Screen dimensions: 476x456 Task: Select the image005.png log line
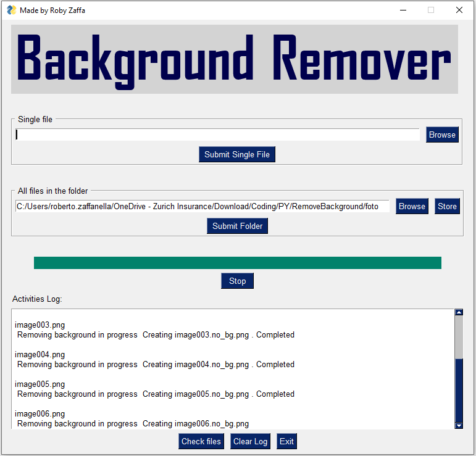[40, 384]
